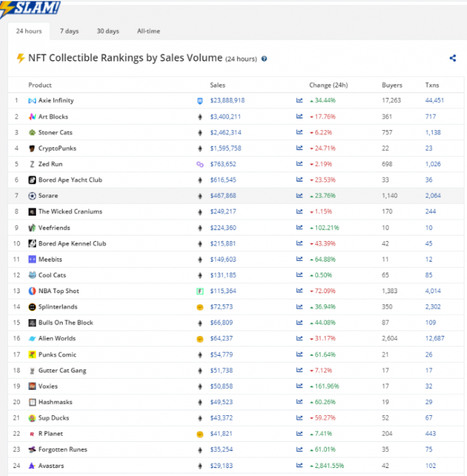Screen dimensions: 467x476
Task: Click the help question-mark icon next to the title
Action: [x=264, y=59]
